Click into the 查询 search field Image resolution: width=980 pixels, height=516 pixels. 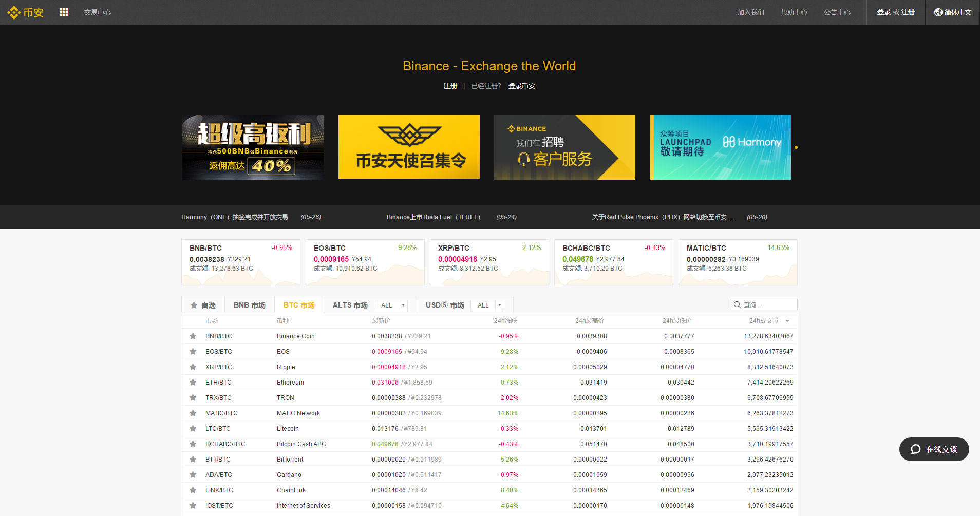tap(764, 305)
